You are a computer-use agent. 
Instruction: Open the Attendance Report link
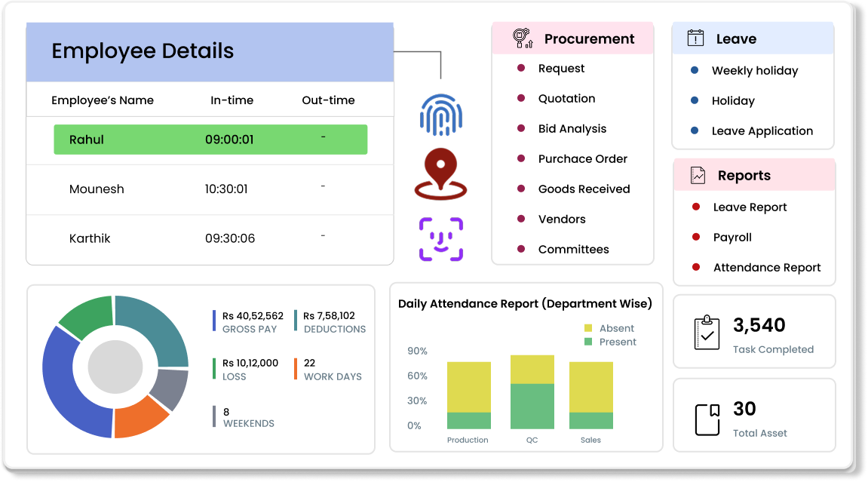767,267
